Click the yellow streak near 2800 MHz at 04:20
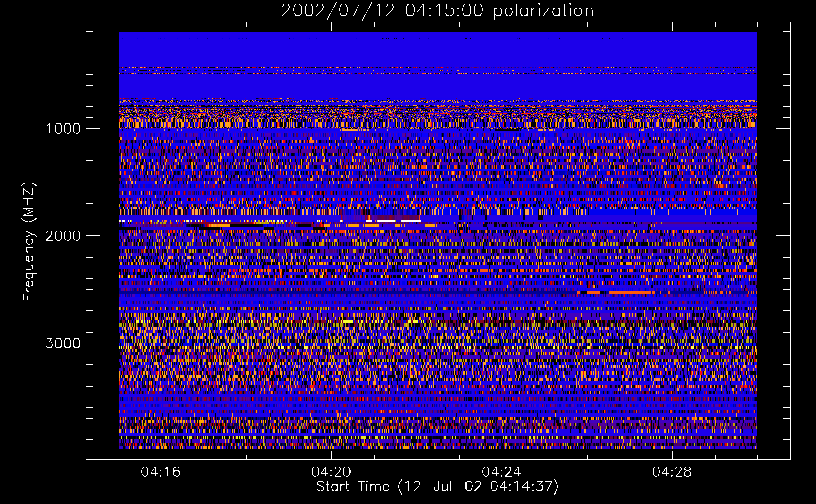The height and width of the screenshot is (504, 816). tap(347, 321)
